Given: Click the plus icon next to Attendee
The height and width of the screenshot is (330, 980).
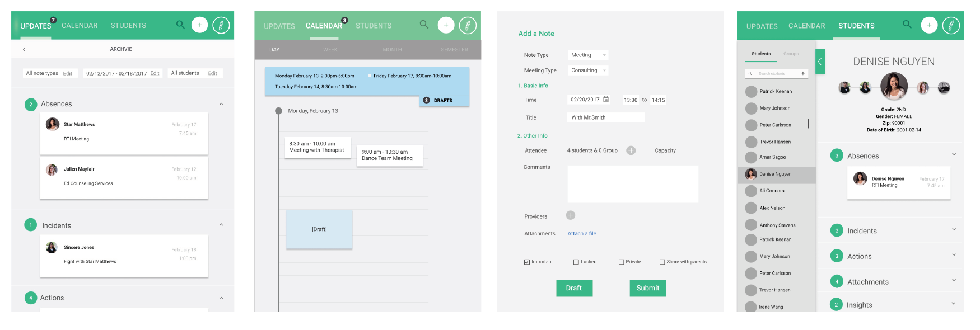Looking at the screenshot, I should [x=631, y=150].
